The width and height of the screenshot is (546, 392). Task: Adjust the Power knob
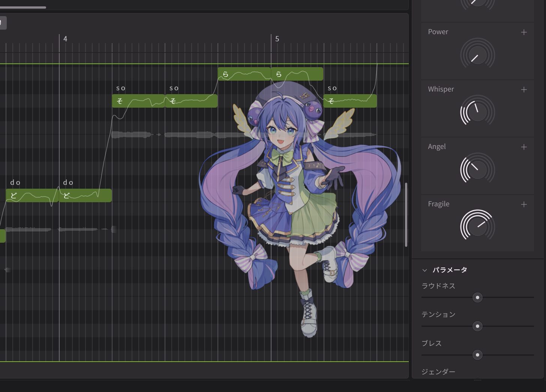point(477,55)
